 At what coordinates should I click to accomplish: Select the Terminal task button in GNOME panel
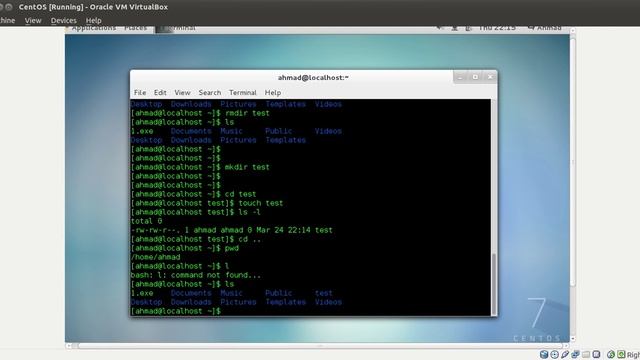coord(177,29)
